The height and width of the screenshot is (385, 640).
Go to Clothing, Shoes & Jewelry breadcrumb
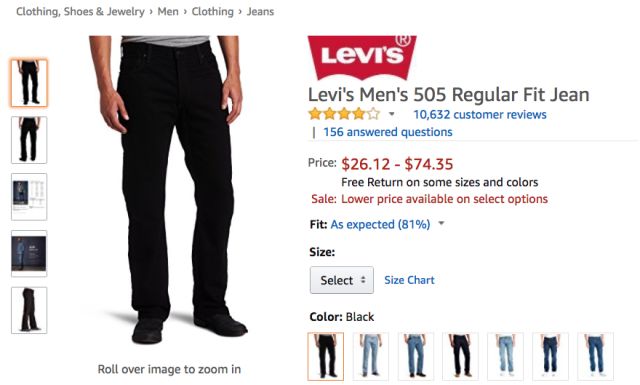80,11
